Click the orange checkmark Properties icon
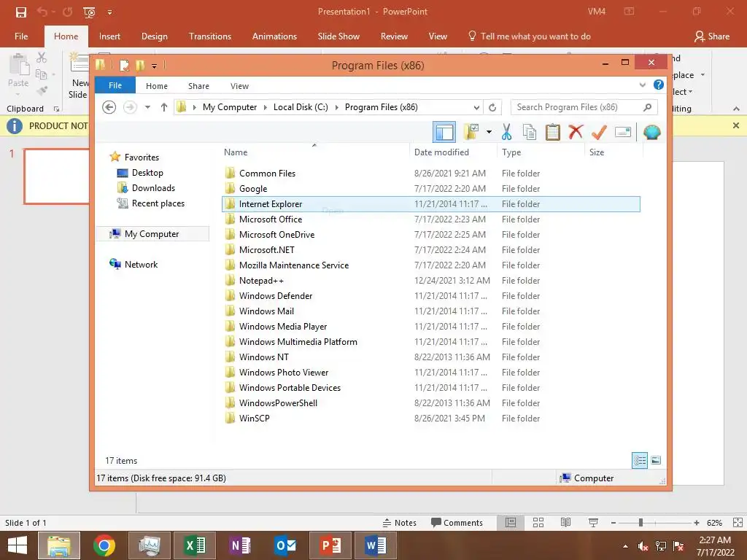 pos(599,132)
